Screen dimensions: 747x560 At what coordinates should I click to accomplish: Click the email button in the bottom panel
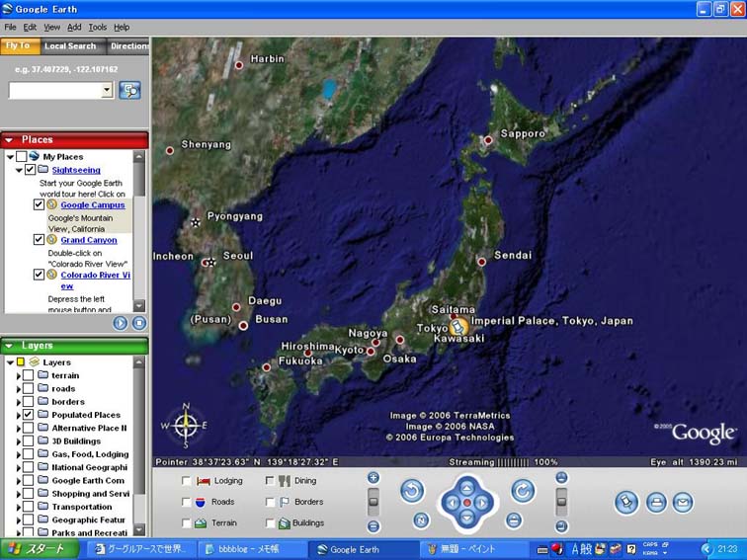click(683, 503)
